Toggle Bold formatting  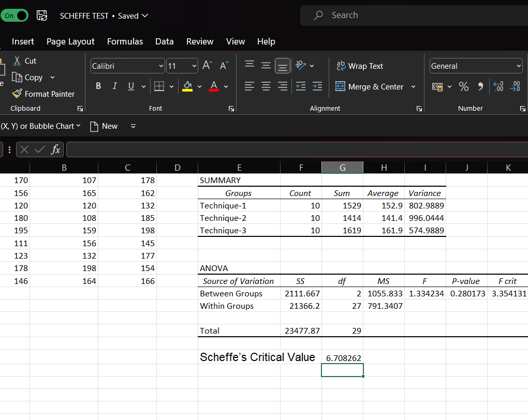[x=98, y=86]
